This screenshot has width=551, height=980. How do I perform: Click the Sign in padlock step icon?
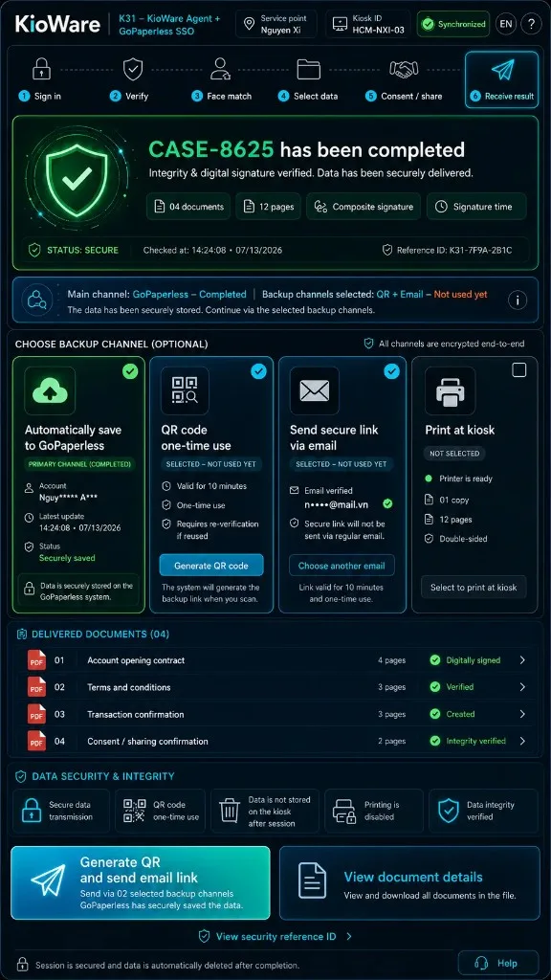(41, 69)
